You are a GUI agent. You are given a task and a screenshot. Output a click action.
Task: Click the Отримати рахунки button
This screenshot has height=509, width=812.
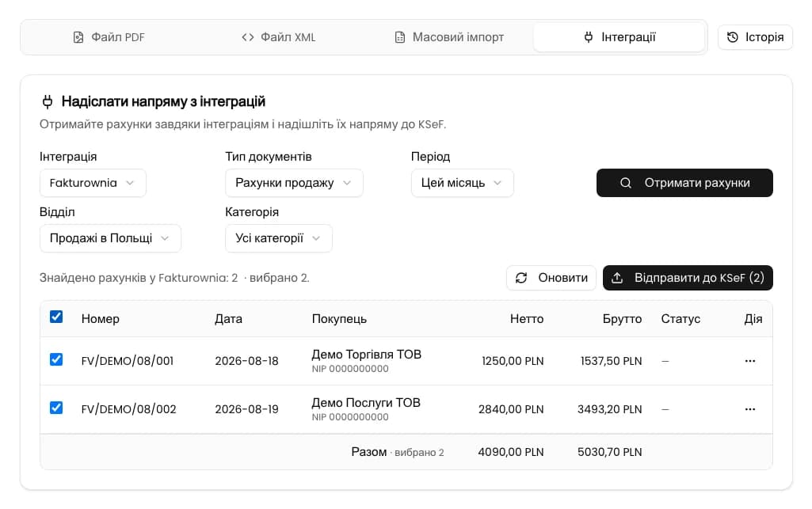coord(684,183)
